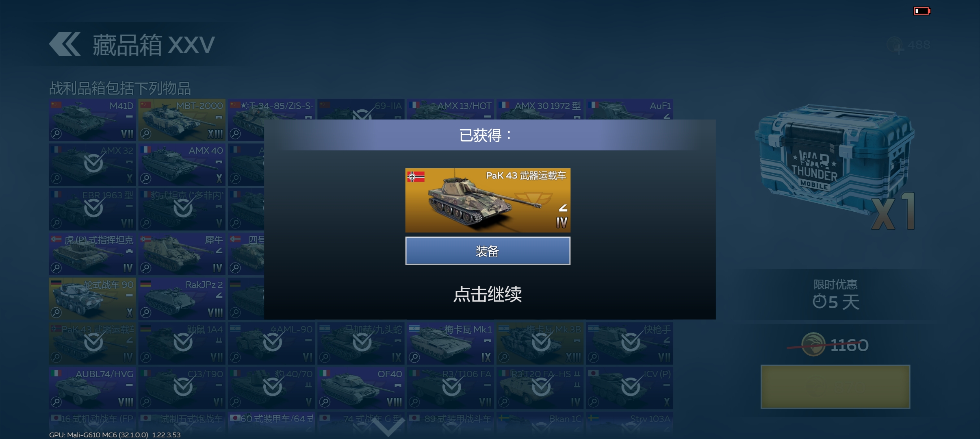Click 点击继续 to continue
Image resolution: width=980 pixels, height=439 pixels.
[488, 294]
